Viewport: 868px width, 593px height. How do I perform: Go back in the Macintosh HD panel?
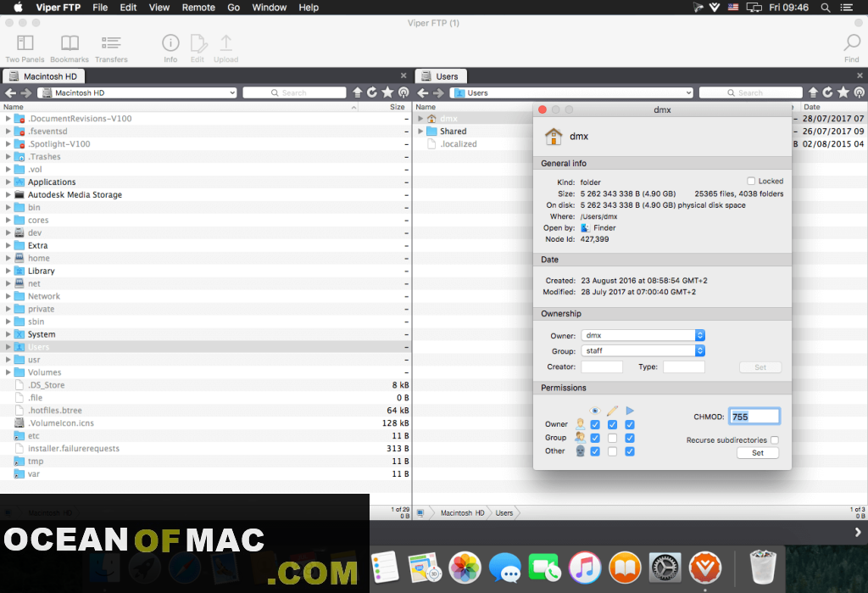tap(10, 92)
